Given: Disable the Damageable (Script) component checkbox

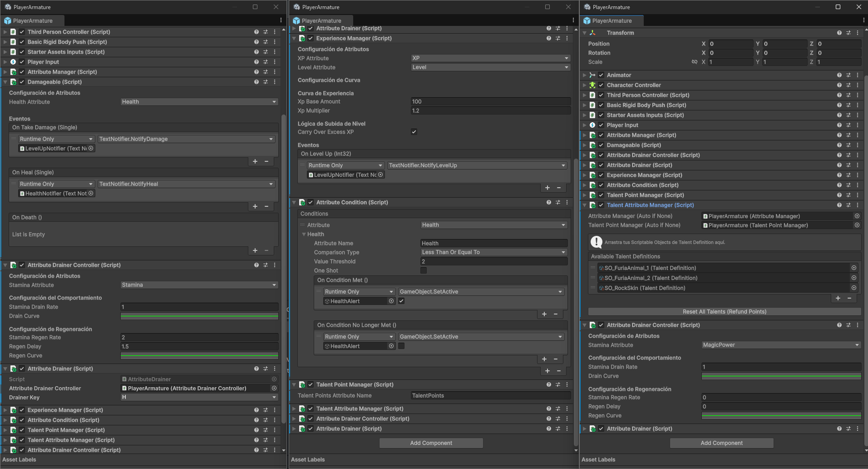Looking at the screenshot, I should click(x=21, y=82).
